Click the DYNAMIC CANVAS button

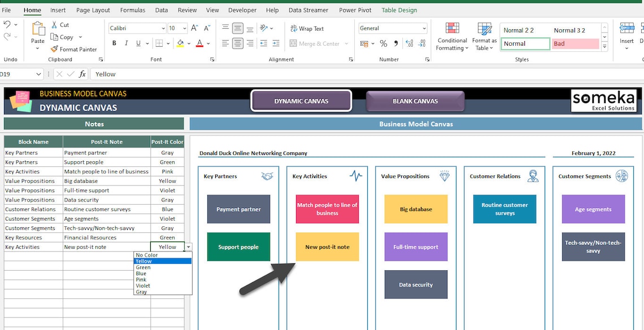[301, 100]
